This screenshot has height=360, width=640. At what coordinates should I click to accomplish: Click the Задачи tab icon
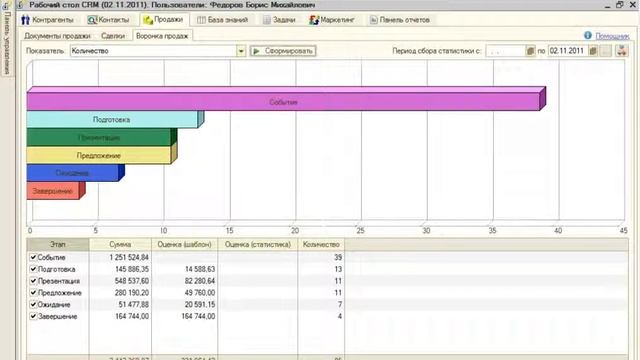coord(267,20)
